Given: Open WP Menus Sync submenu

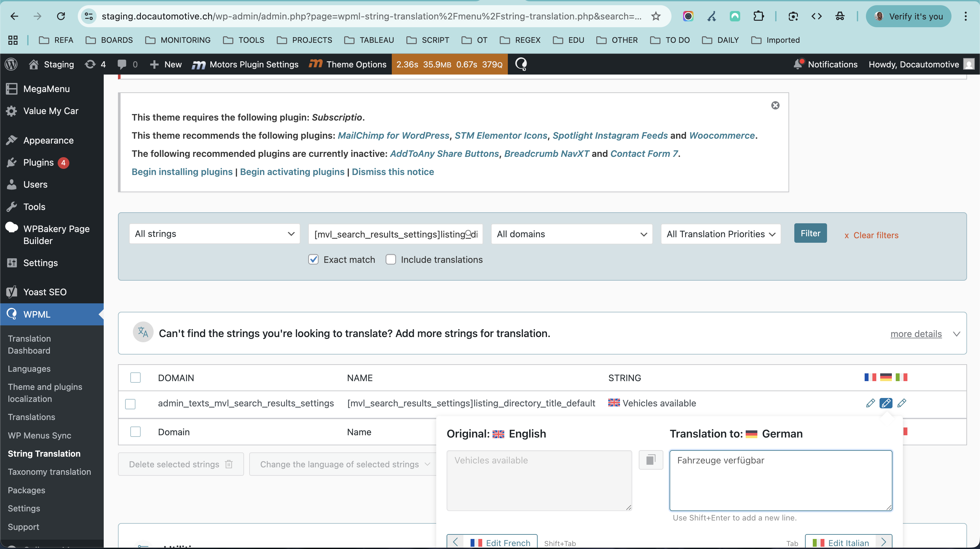Looking at the screenshot, I should point(40,435).
